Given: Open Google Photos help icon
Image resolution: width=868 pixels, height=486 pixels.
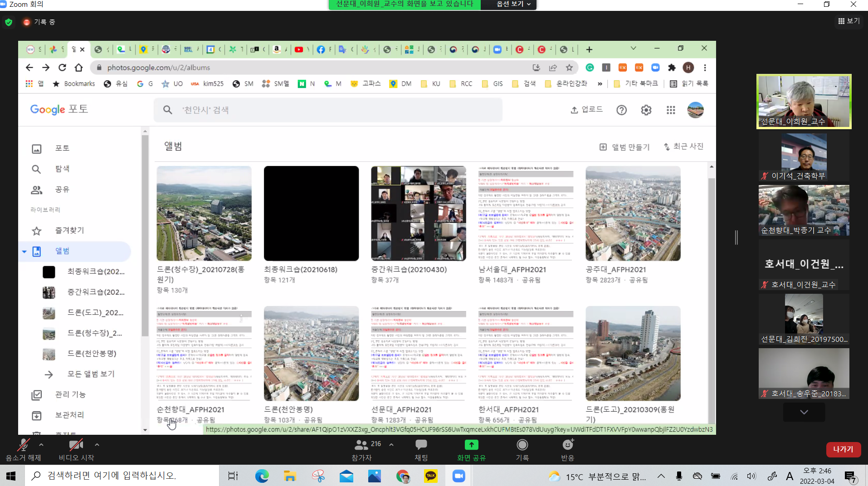Looking at the screenshot, I should pos(621,110).
